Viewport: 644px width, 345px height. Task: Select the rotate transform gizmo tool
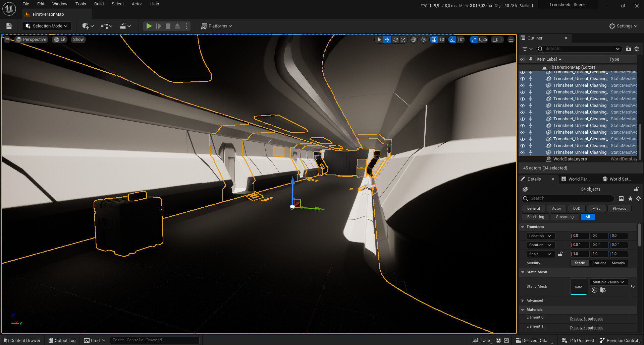coord(395,40)
